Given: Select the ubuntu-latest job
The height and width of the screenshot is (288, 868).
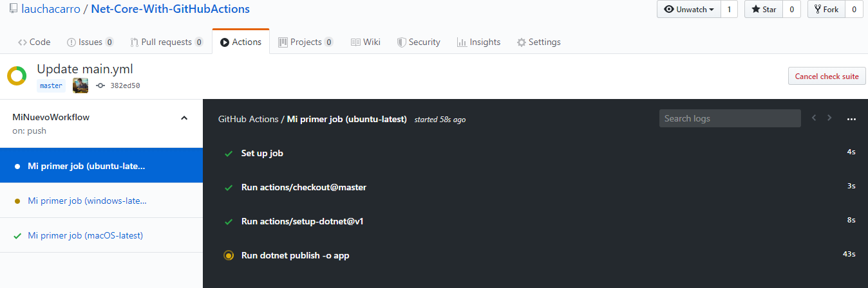Looking at the screenshot, I should [x=101, y=166].
